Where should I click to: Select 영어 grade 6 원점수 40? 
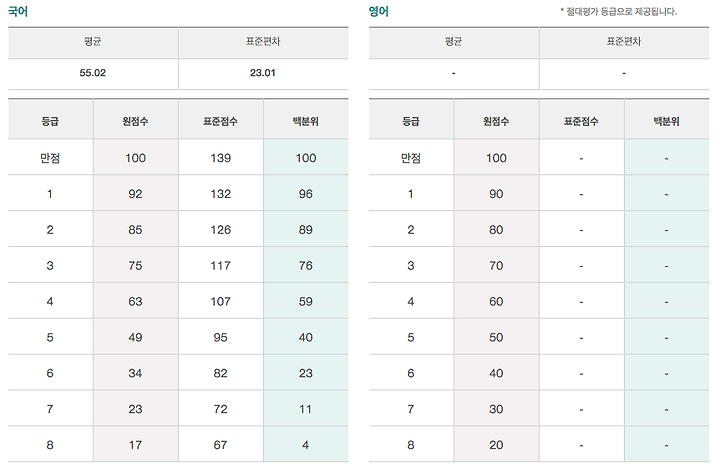pyautogui.click(x=496, y=373)
